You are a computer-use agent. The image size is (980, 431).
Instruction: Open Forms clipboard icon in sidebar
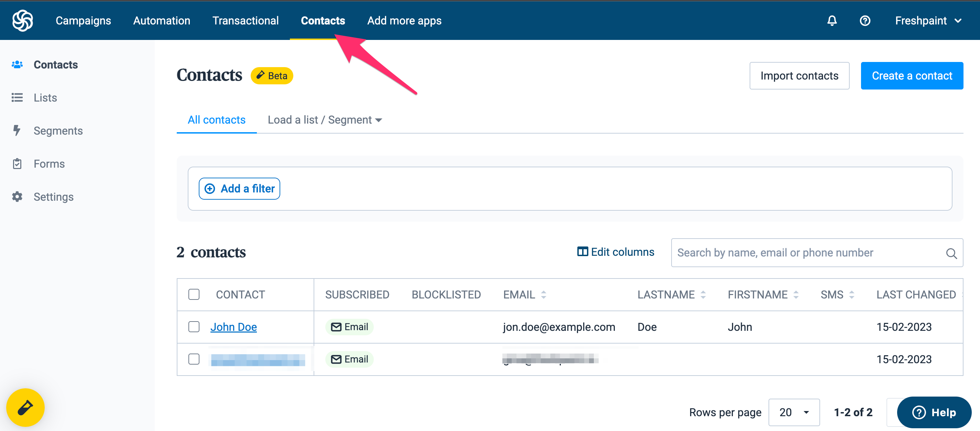pos(17,164)
